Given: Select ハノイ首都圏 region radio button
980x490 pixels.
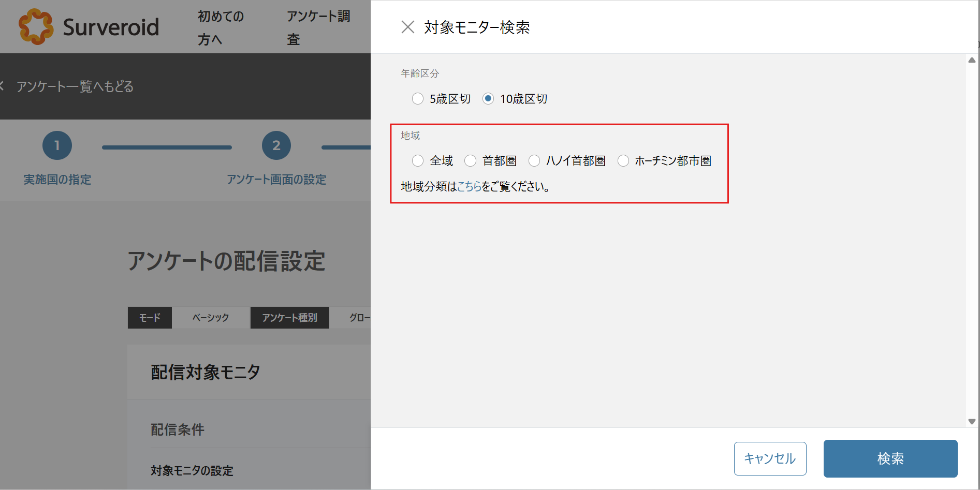Looking at the screenshot, I should tap(534, 161).
